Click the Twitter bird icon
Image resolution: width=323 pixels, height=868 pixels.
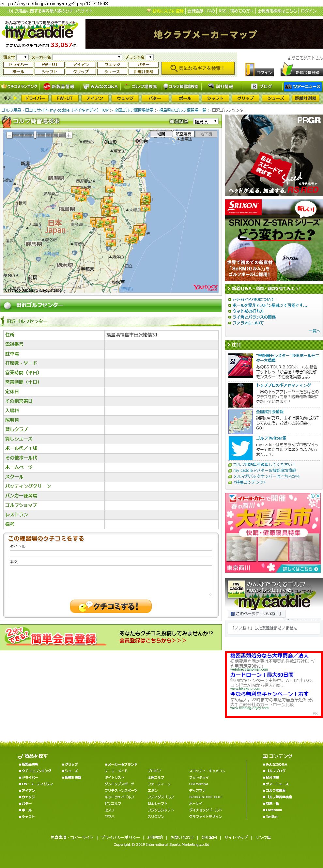click(240, 448)
